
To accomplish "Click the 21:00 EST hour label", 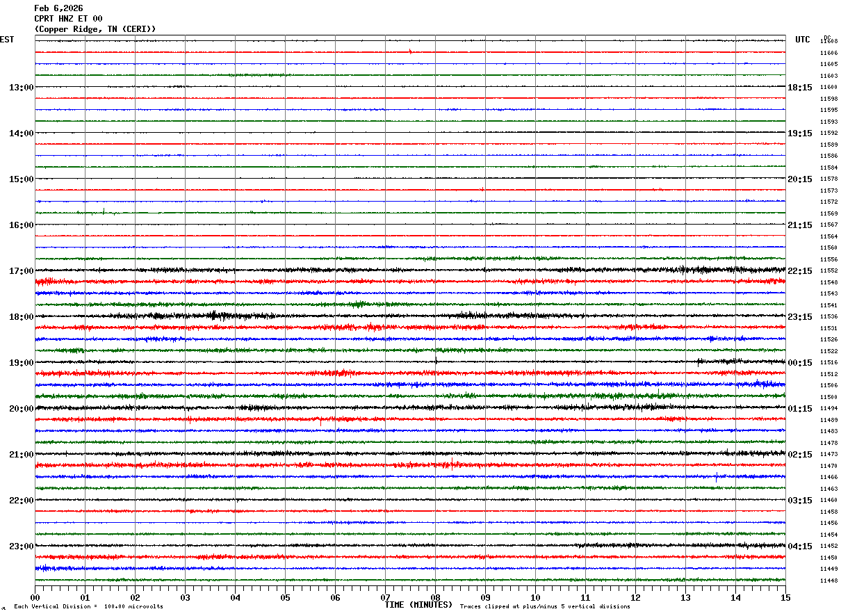I will point(21,455).
